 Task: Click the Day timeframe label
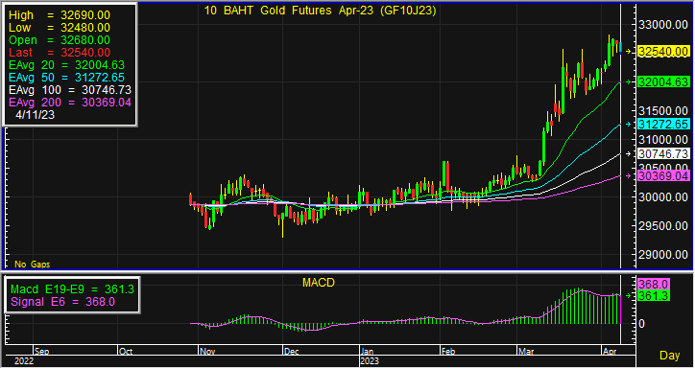pyautogui.click(x=669, y=355)
